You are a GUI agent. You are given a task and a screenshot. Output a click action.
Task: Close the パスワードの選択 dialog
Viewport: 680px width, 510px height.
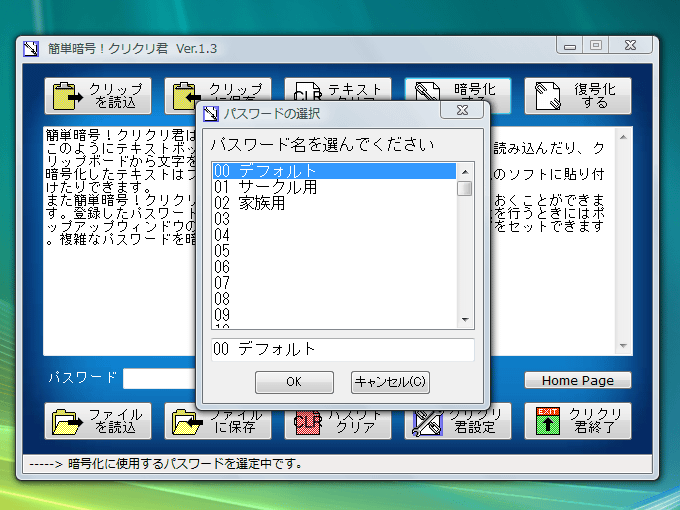click(462, 110)
